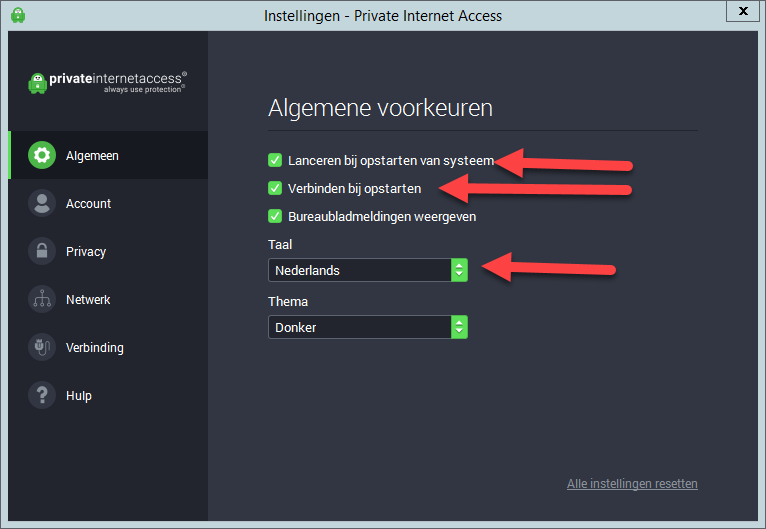Switch to the Privacy settings tab

pyautogui.click(x=86, y=252)
